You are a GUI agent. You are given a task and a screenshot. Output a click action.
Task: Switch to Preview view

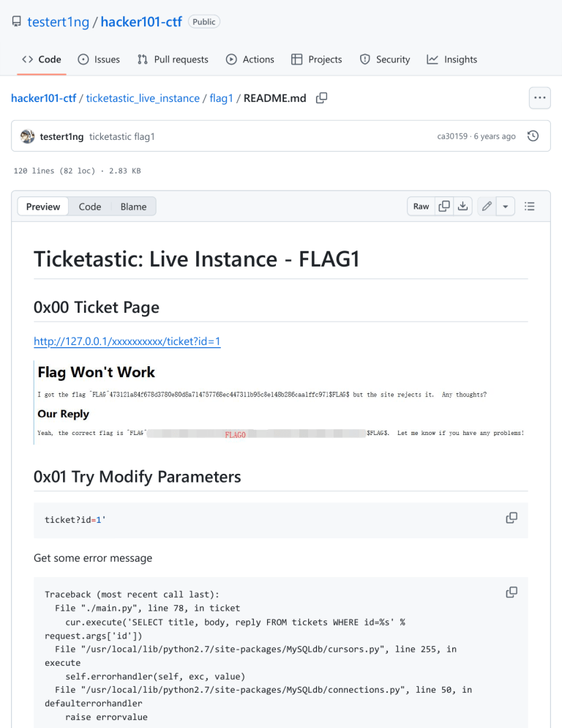click(x=43, y=207)
